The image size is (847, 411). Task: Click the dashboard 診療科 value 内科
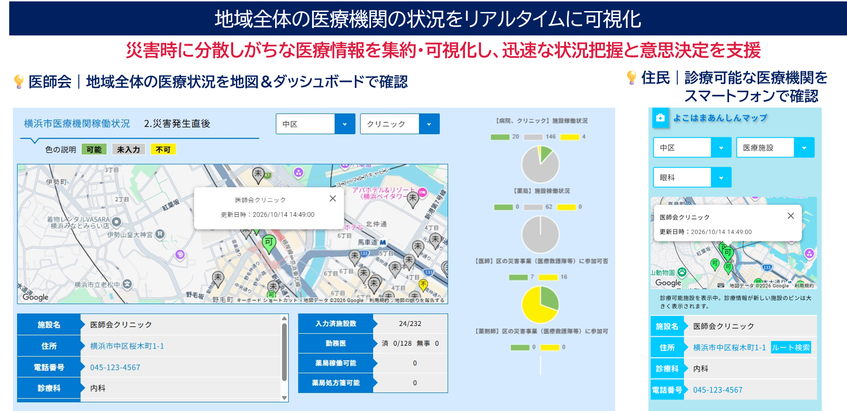point(97,388)
